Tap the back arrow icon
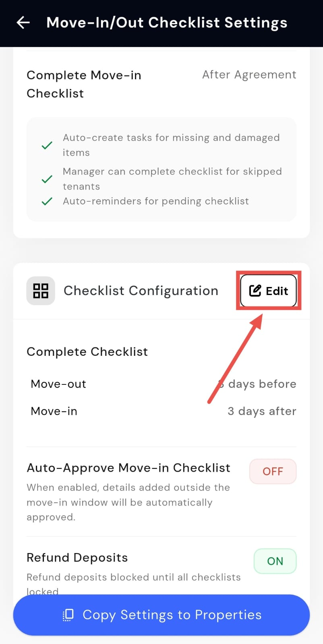 [x=23, y=23]
